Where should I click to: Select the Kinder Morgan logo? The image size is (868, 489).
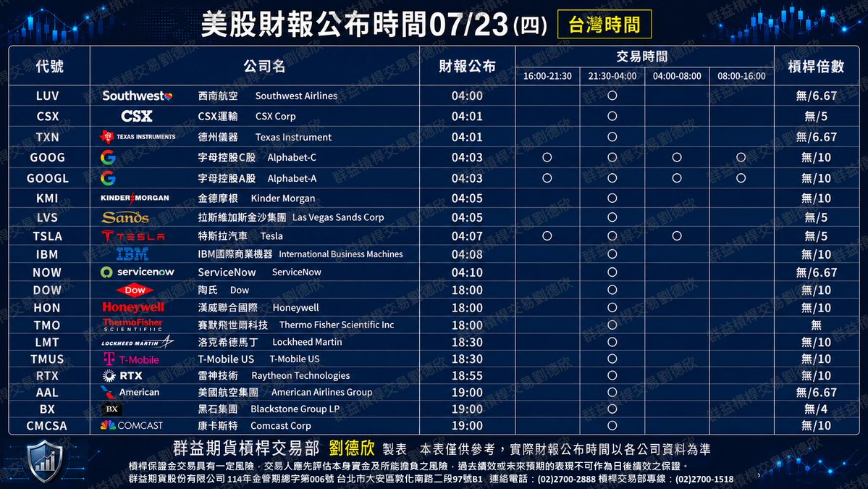coord(135,198)
